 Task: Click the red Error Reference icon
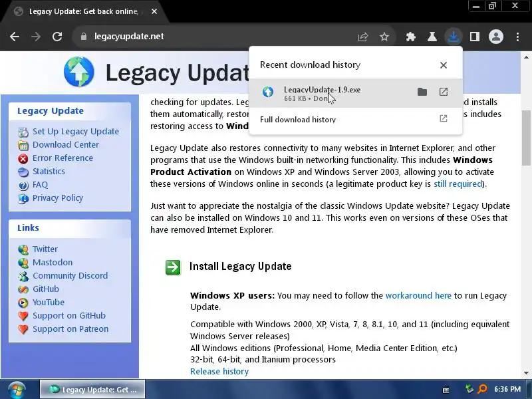23,158
